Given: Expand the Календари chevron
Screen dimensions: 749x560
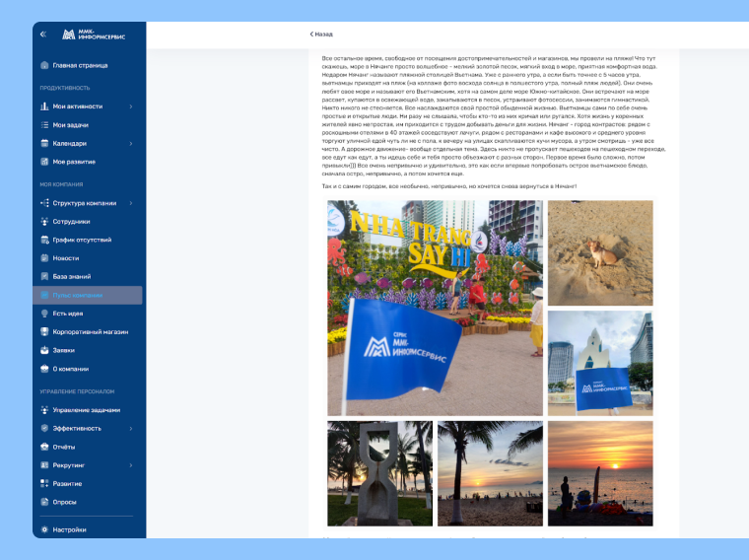Looking at the screenshot, I should click(131, 144).
